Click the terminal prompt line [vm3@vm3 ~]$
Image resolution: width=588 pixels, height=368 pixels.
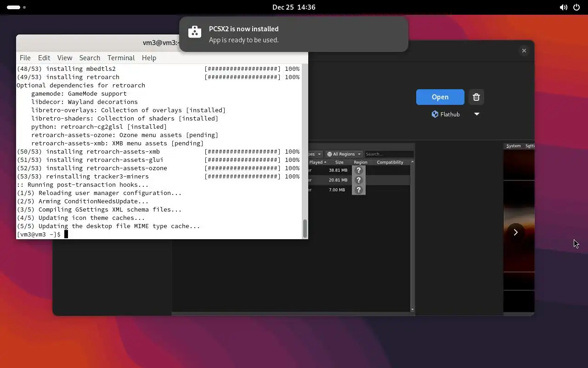39,234
